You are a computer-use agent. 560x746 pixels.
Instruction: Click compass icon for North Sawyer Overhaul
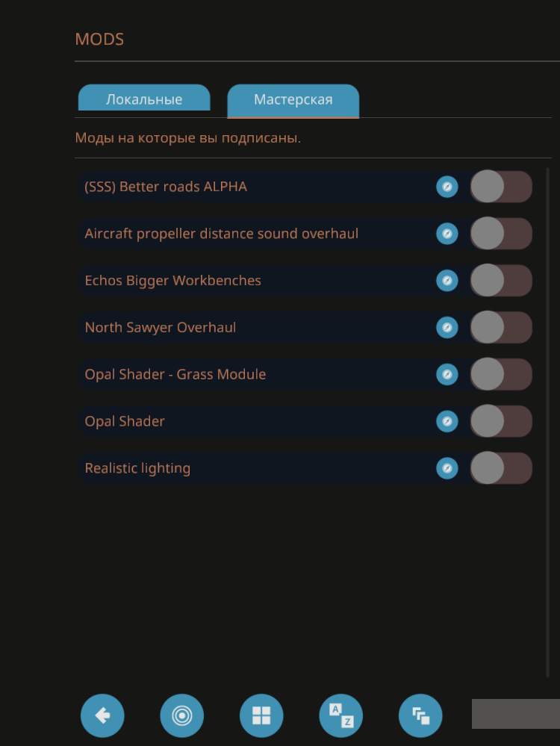447,328
